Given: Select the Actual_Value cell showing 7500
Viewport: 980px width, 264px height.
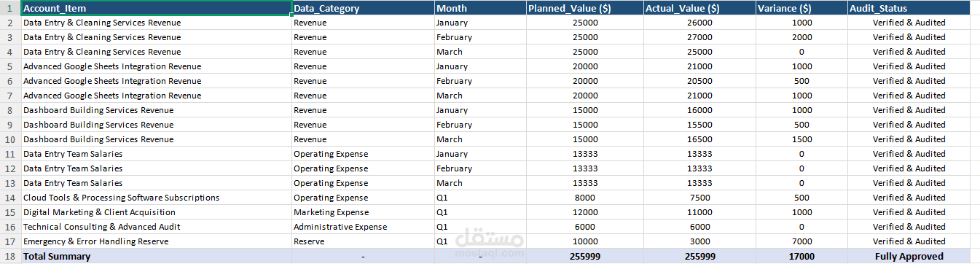Looking at the screenshot, I should coord(699,198).
